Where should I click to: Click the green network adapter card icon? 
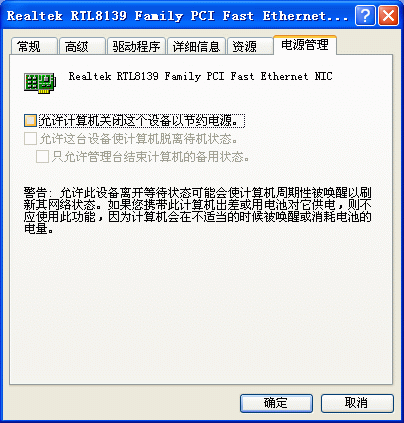tap(40, 83)
